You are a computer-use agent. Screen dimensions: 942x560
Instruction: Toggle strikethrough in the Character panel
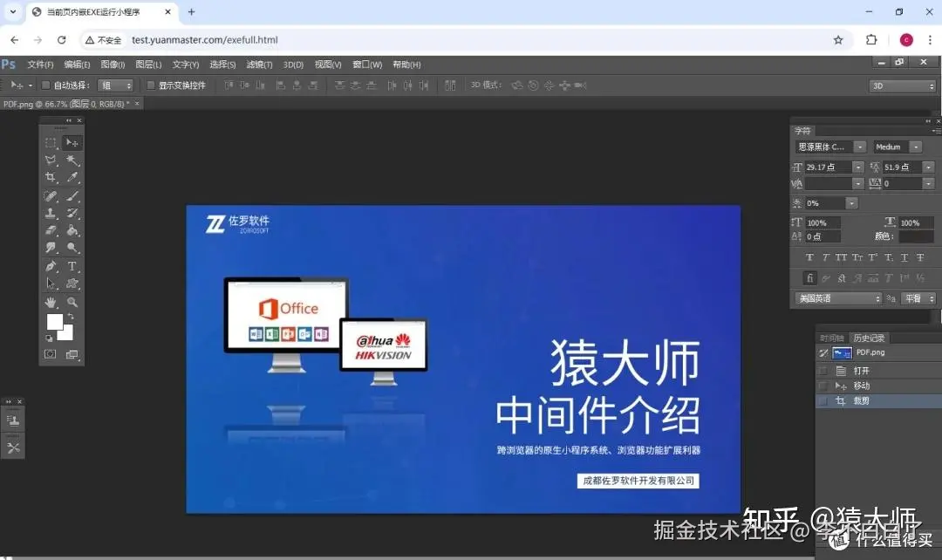(x=920, y=258)
